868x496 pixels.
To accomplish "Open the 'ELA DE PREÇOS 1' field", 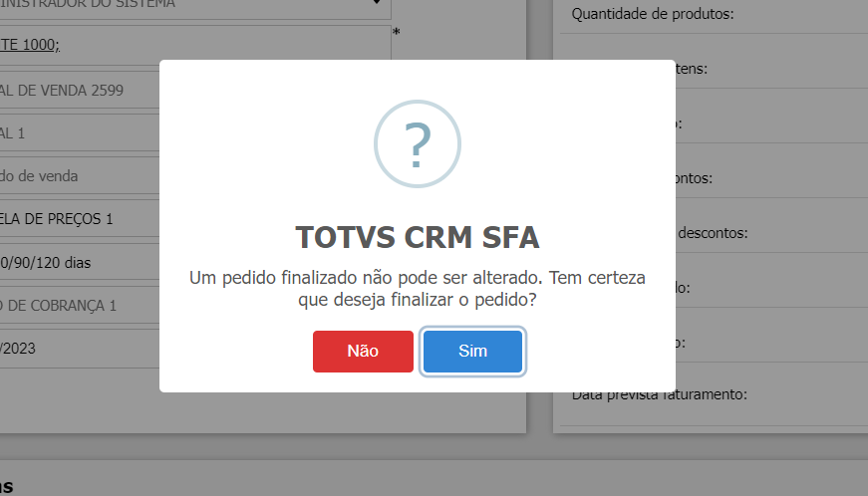I will pyautogui.click(x=57, y=218).
